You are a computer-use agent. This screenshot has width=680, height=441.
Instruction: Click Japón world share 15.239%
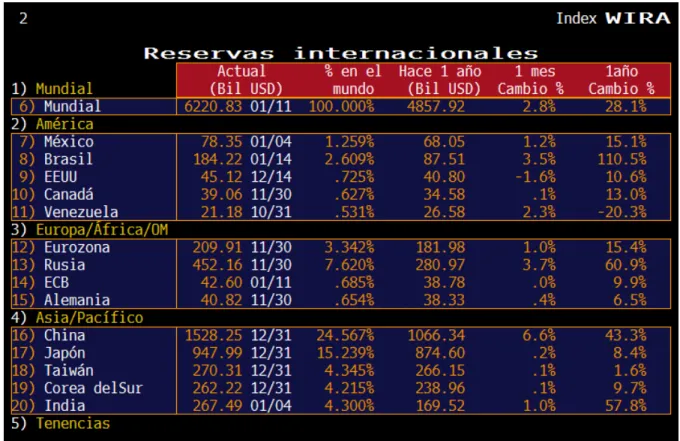[x=345, y=353]
